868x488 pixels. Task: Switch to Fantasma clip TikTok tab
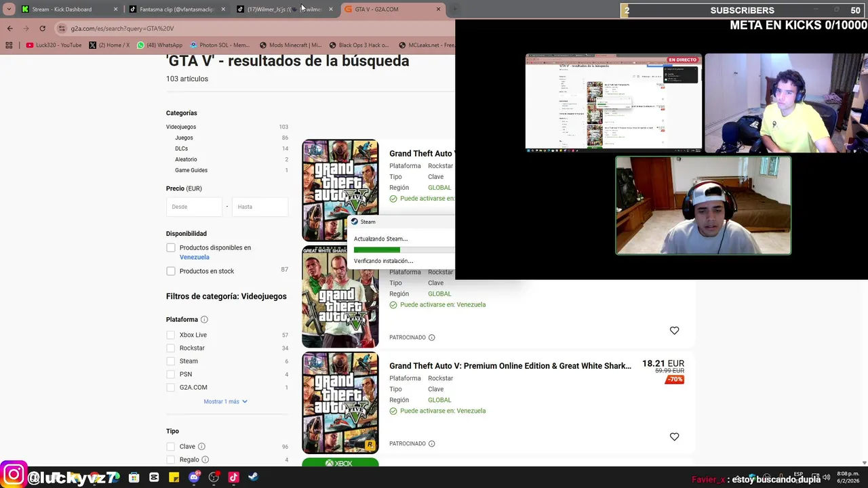(177, 9)
